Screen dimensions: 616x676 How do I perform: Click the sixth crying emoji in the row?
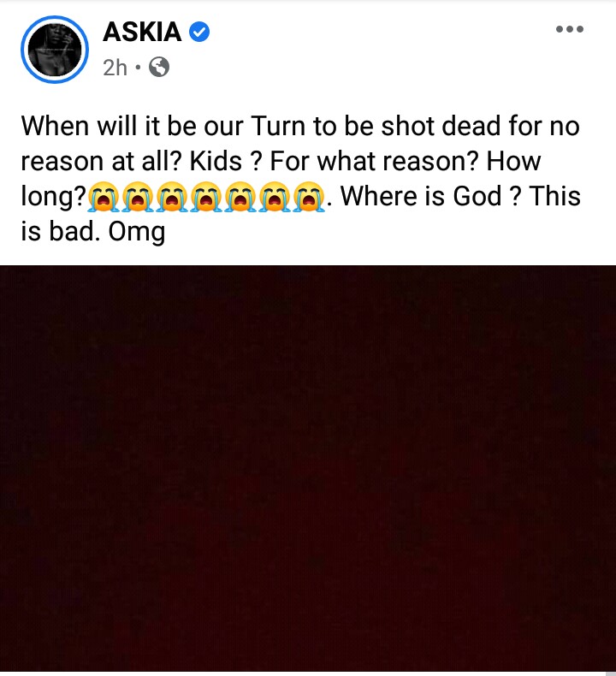point(275,197)
